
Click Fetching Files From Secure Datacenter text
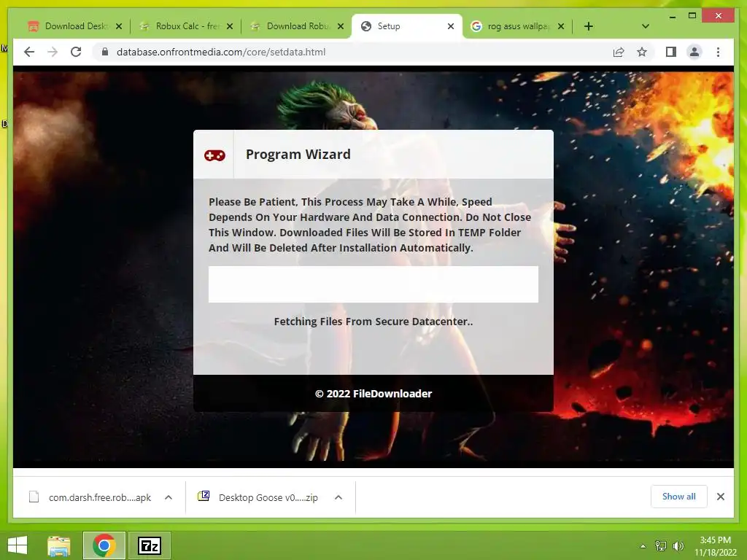point(373,322)
